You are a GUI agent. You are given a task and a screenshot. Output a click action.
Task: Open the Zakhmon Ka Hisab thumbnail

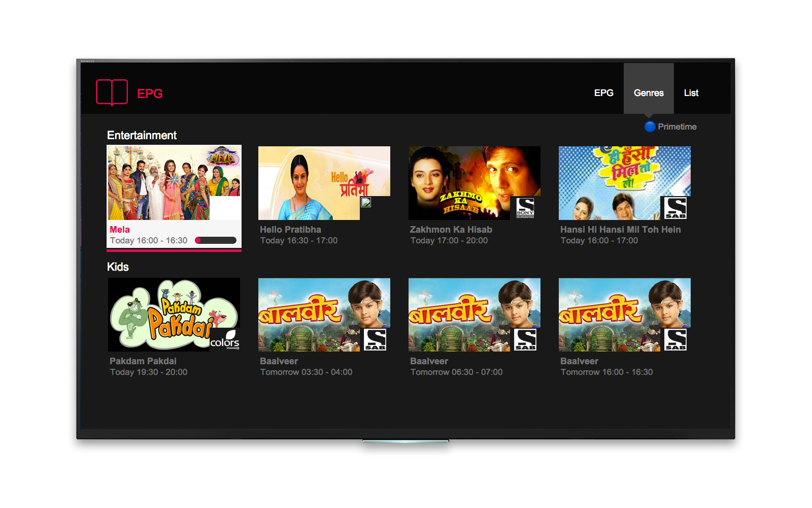(x=475, y=183)
